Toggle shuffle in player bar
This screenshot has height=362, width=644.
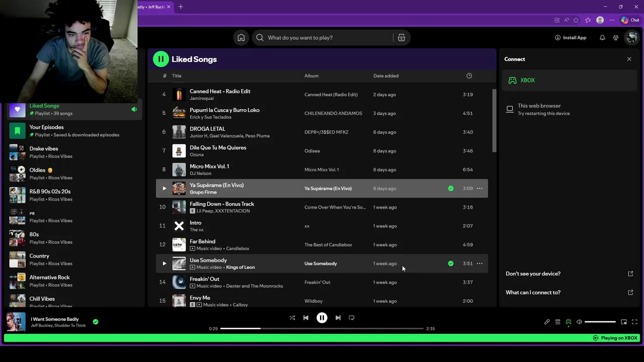(x=292, y=318)
